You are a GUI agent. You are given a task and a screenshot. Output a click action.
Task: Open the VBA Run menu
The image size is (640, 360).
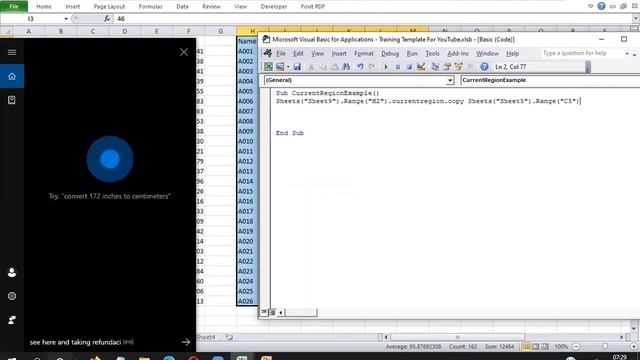(412, 53)
